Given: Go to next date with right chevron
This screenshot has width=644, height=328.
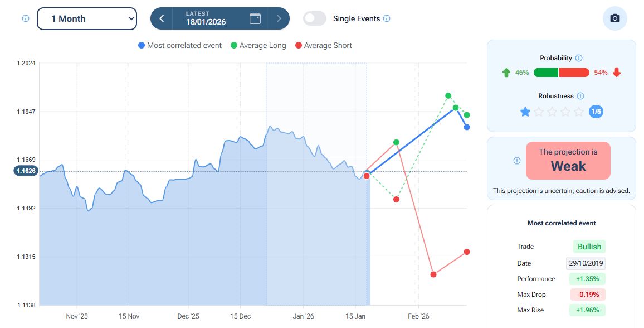Looking at the screenshot, I should coord(279,18).
